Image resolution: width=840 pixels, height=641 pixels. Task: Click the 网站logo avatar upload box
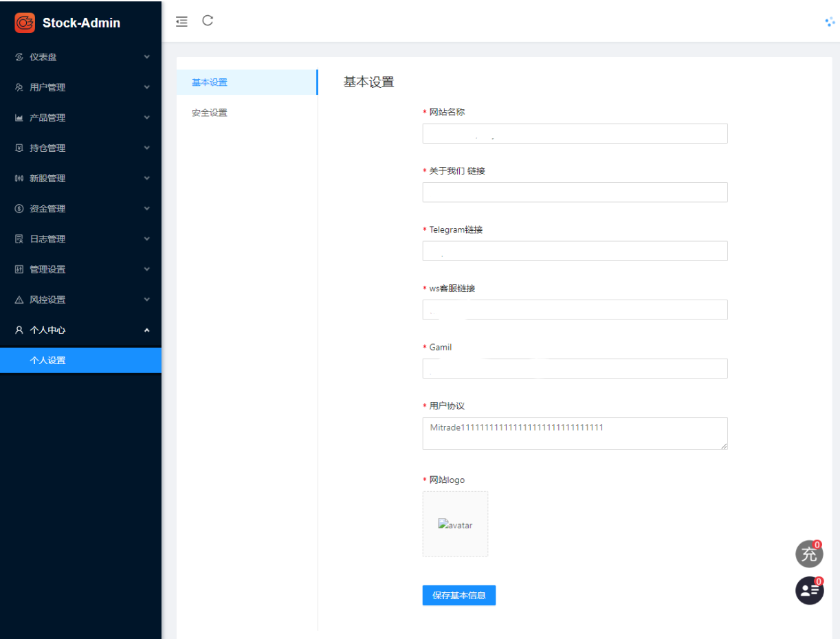point(455,524)
